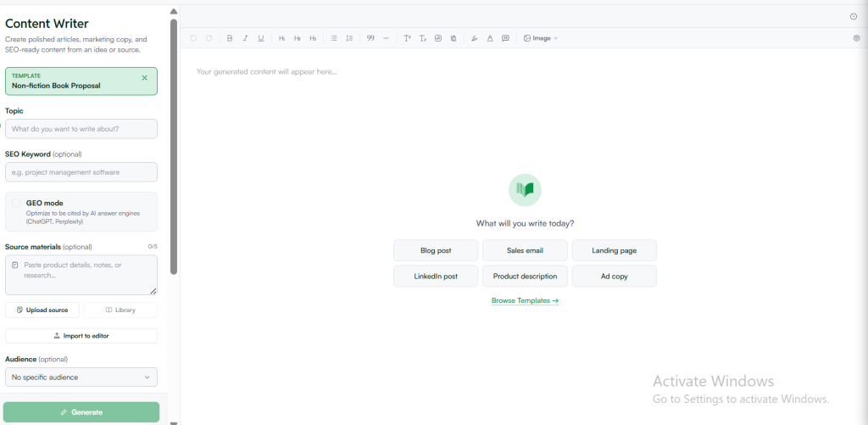The image size is (868, 425).
Task: Click the Source materials text area
Action: 81,275
